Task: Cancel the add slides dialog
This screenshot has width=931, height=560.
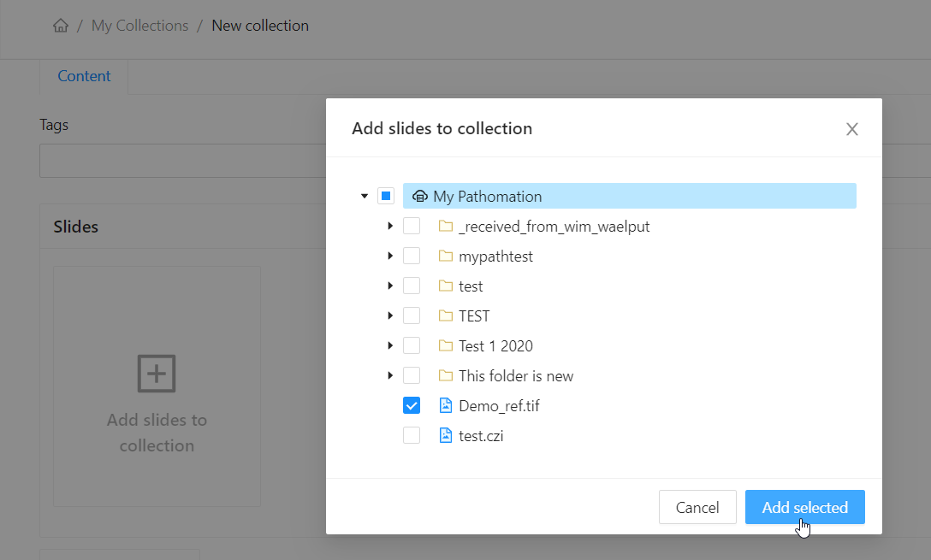Action: click(x=697, y=507)
